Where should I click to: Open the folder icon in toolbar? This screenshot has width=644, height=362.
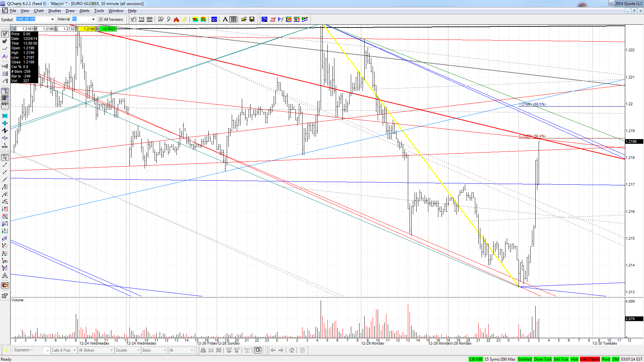click(244, 19)
